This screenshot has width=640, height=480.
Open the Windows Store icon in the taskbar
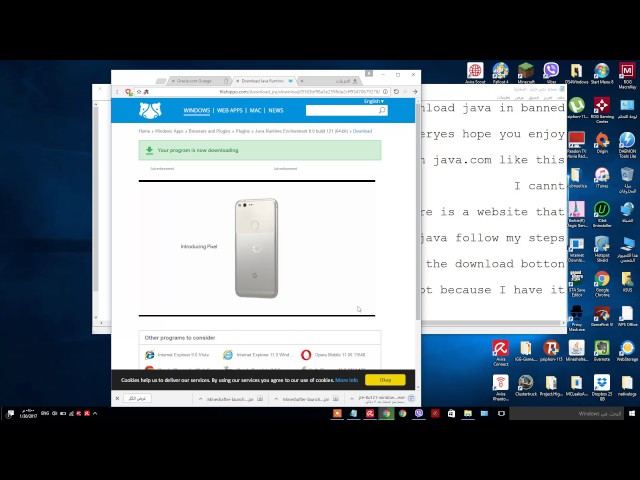tap(451, 413)
